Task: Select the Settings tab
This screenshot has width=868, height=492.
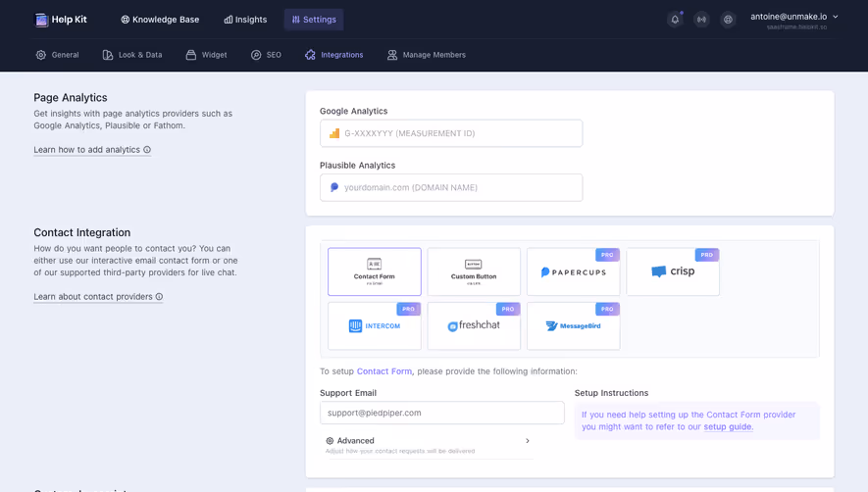Action: (x=314, y=20)
